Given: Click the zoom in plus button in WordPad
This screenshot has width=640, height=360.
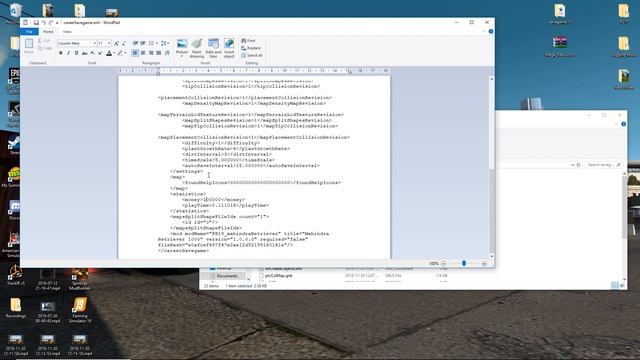Looking at the screenshot, I should pyautogui.click(x=484, y=264).
